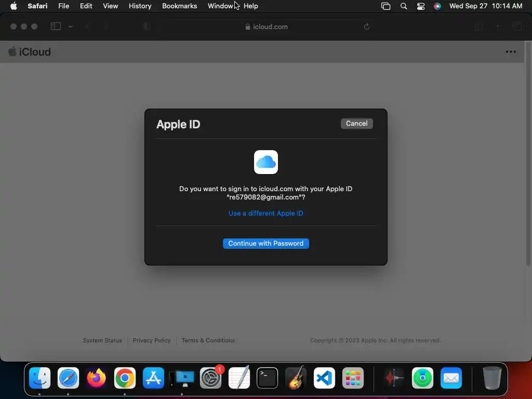Open Find My from the Dock

point(422,378)
